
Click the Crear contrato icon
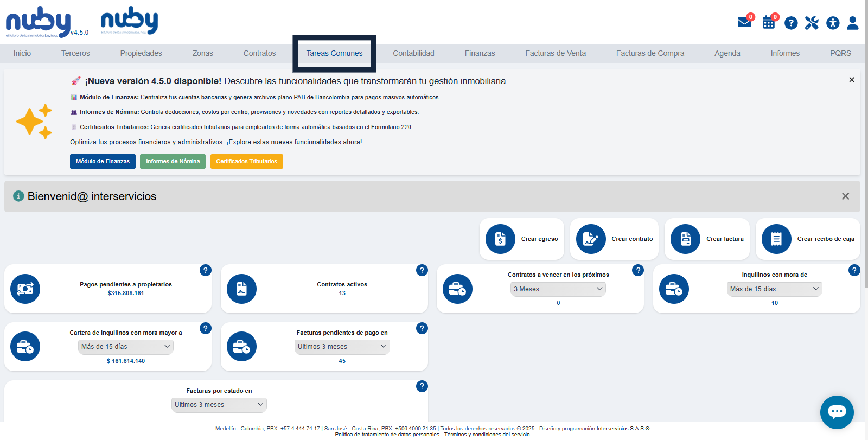(590, 239)
